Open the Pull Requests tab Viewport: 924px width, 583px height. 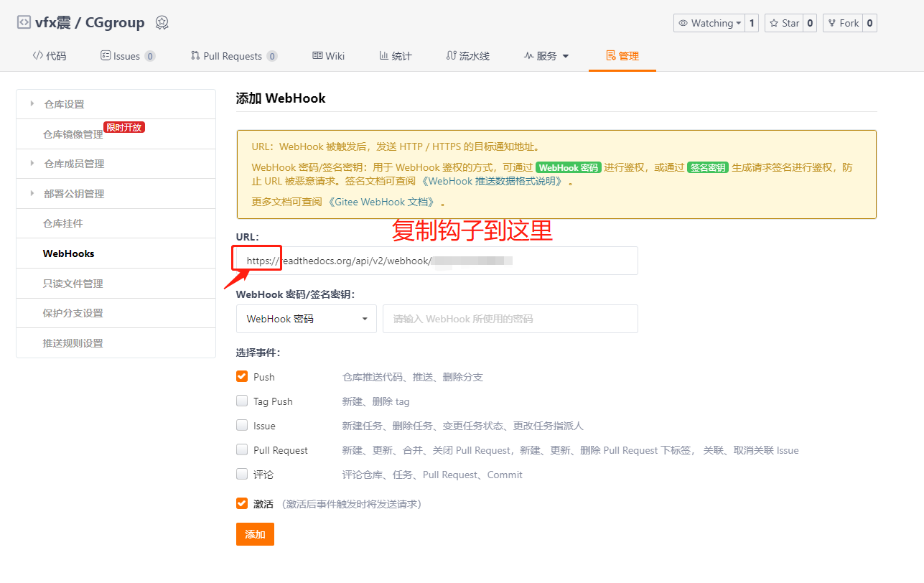coord(234,56)
